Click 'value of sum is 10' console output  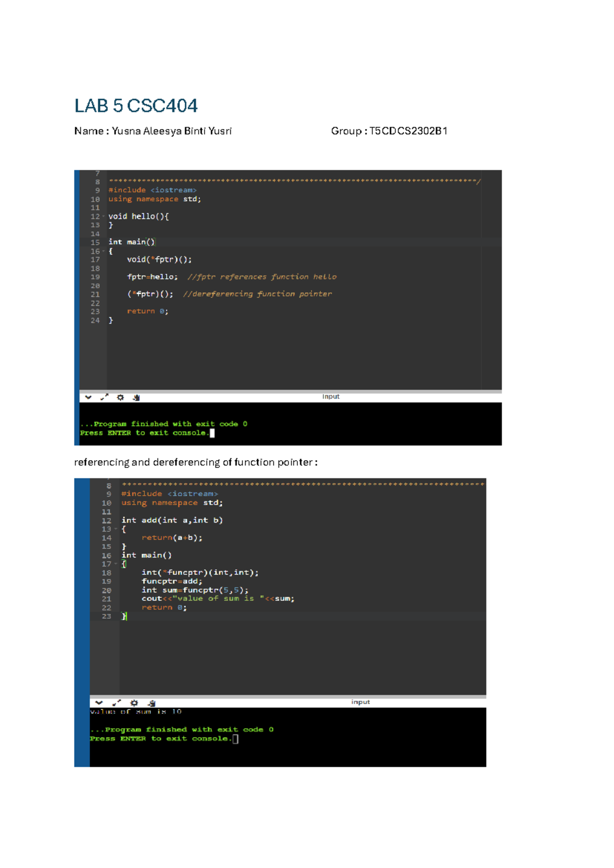point(136,712)
